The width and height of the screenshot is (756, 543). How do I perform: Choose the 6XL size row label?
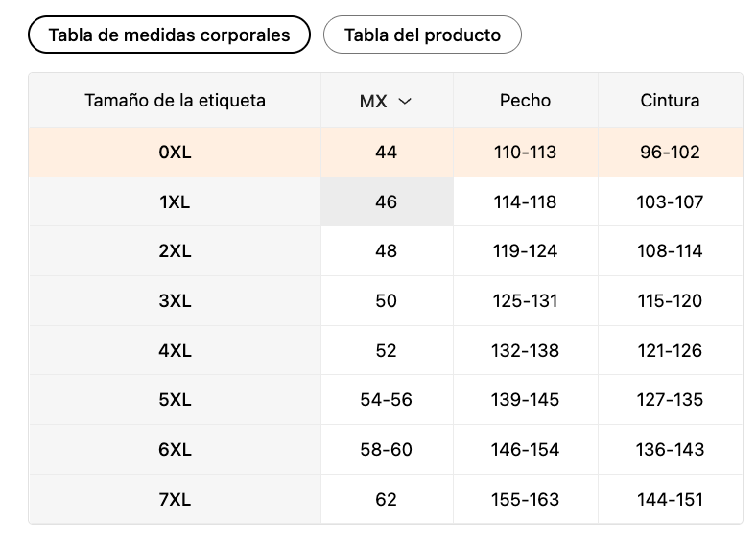(x=175, y=450)
